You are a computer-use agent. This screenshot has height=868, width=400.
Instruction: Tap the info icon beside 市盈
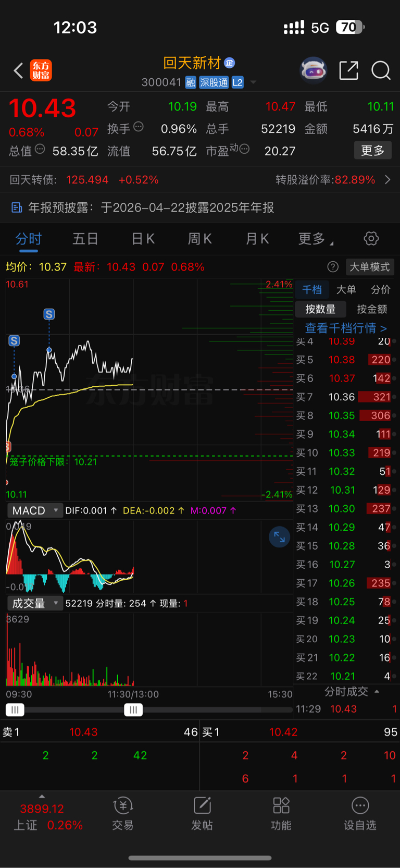coord(244,150)
